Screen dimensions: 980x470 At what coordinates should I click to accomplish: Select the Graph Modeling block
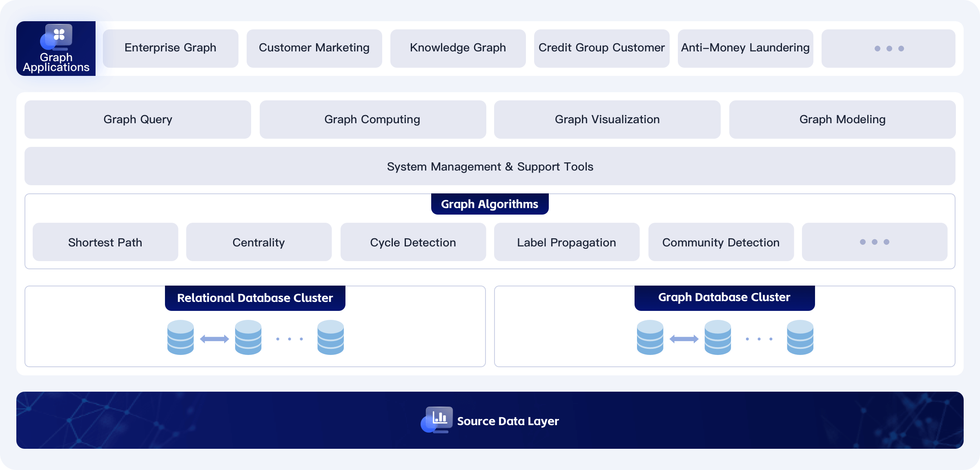coord(842,120)
